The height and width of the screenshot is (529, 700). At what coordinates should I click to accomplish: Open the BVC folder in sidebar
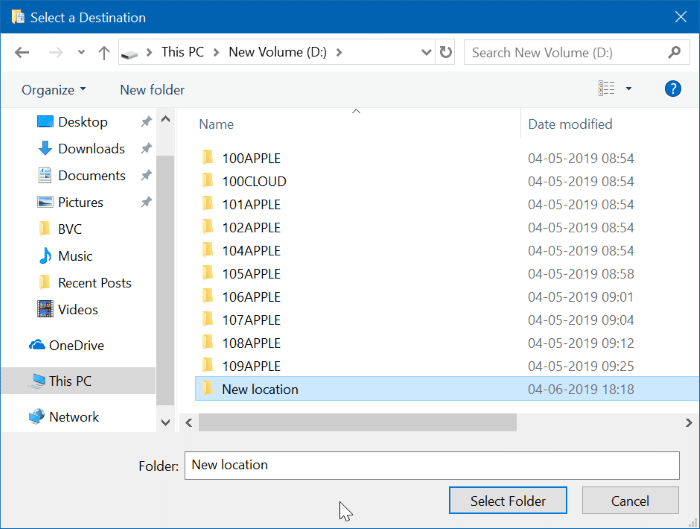coord(70,229)
